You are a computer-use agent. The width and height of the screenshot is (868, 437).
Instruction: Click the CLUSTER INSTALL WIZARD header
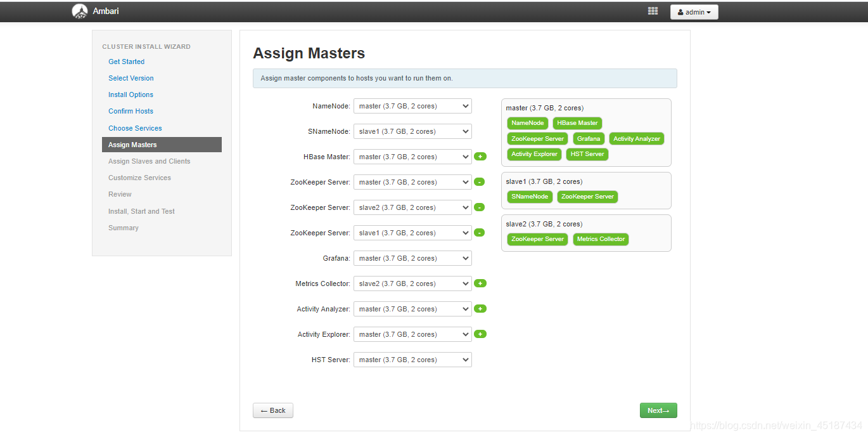coord(146,46)
